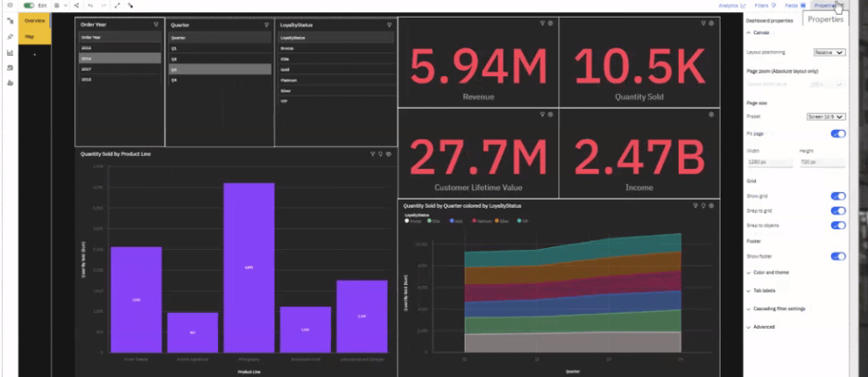868x377 pixels.
Task: Click the page Width input field
Action: click(769, 162)
